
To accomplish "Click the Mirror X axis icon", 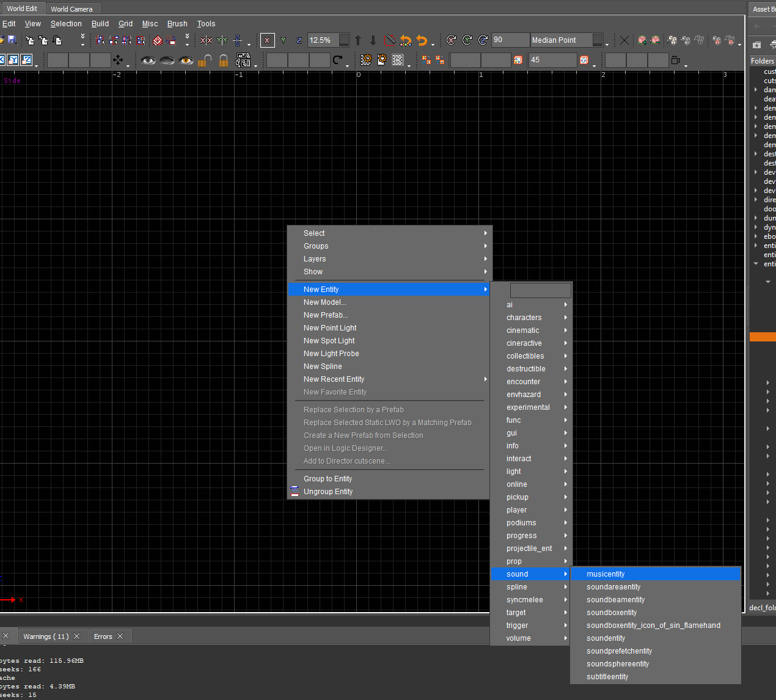I will click(x=207, y=40).
